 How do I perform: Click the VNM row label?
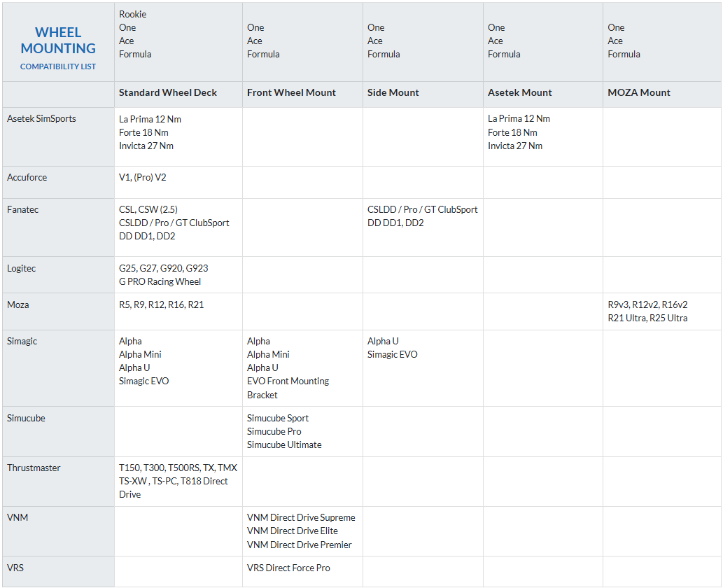pos(17,517)
